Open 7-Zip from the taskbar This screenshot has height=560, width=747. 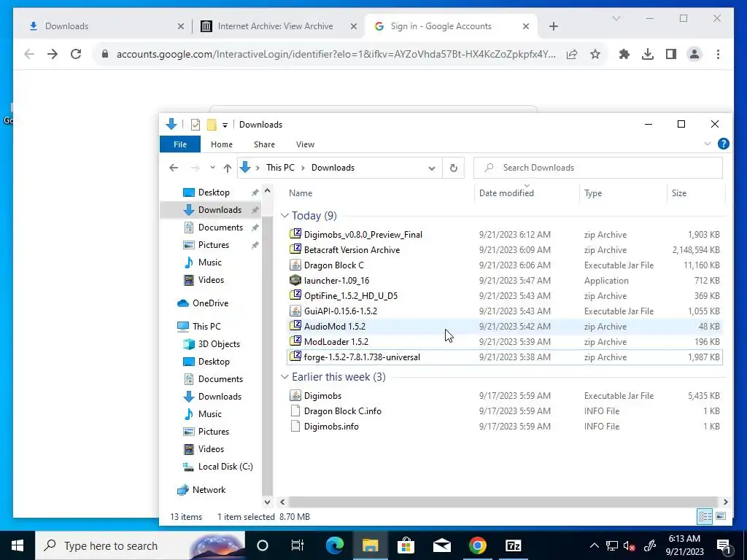(513, 545)
